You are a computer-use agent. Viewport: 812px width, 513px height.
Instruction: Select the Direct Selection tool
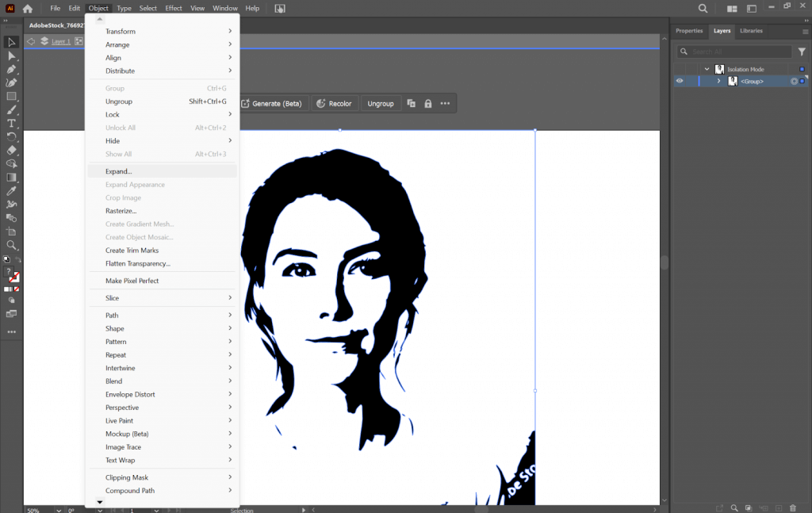[x=11, y=56]
